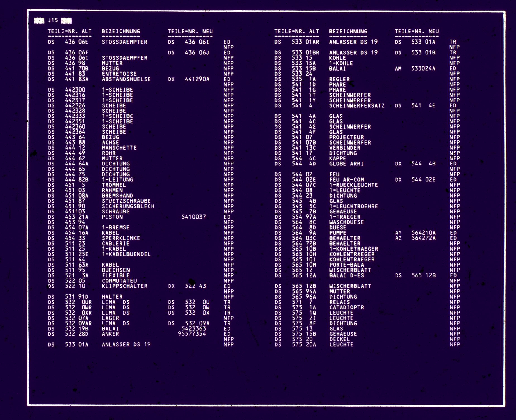Select the FLEXIBLE description
Viewport: 516px width, 420px height.
pos(116,275)
